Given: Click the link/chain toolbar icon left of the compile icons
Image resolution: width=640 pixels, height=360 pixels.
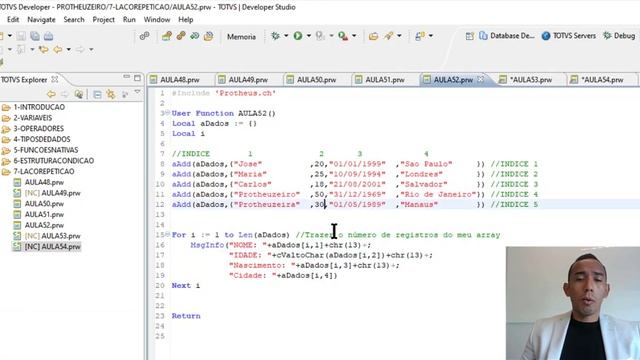Looking at the screenshot, I should point(144,36).
